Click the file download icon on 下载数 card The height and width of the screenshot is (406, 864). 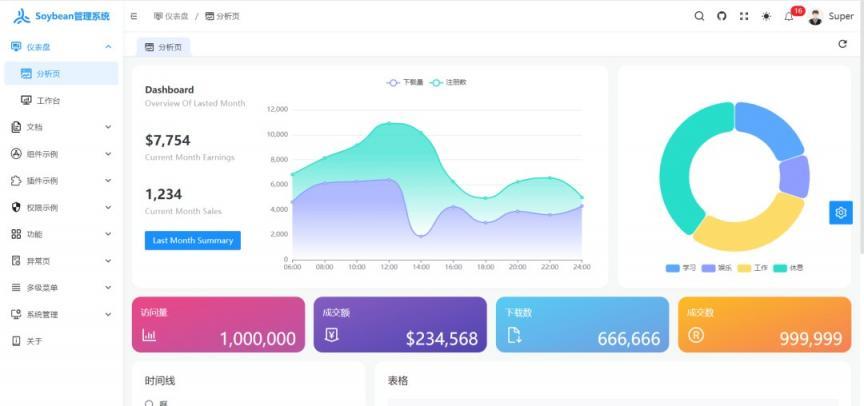pyautogui.click(x=514, y=335)
